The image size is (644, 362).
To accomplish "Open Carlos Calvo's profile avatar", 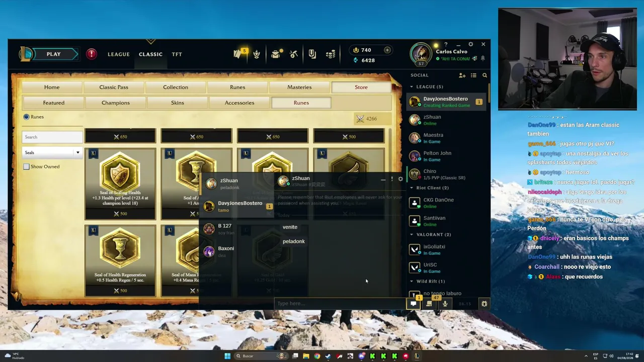I will coord(421,54).
